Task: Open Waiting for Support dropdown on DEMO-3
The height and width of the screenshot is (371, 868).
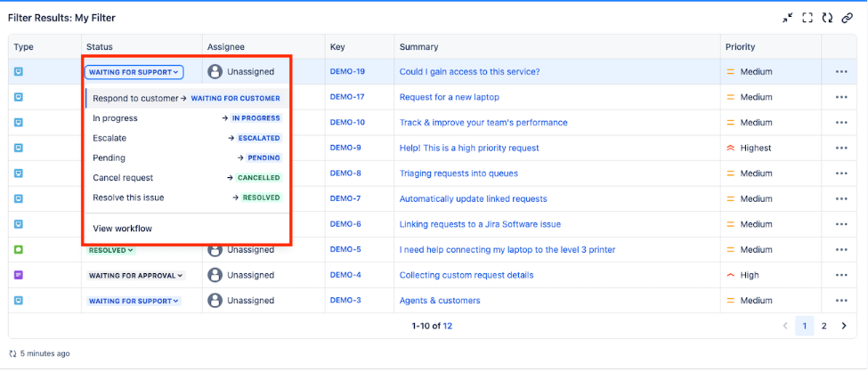Action: coord(134,301)
